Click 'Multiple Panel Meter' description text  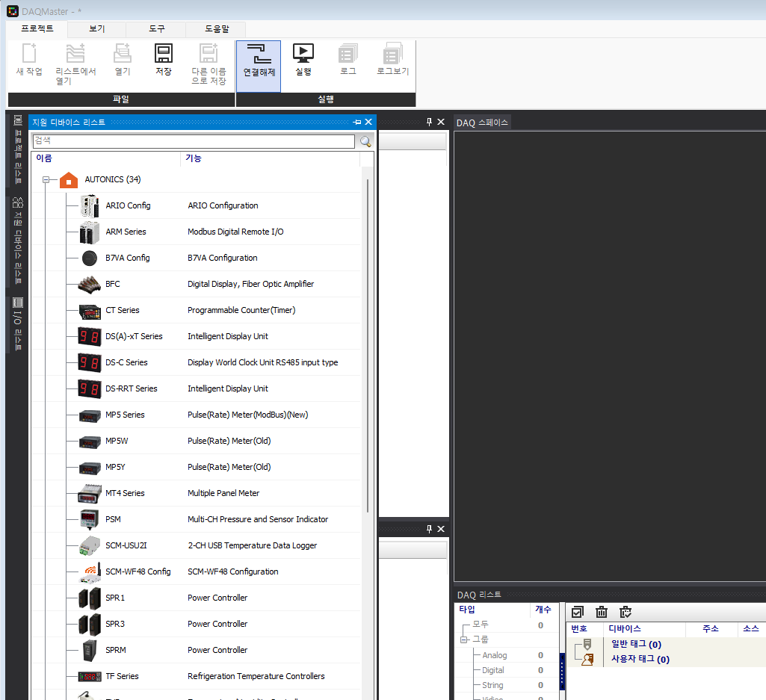pos(223,493)
